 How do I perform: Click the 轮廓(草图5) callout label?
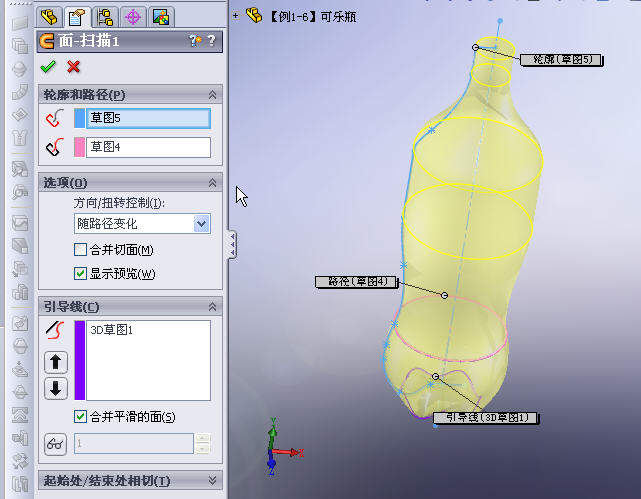coord(562,60)
